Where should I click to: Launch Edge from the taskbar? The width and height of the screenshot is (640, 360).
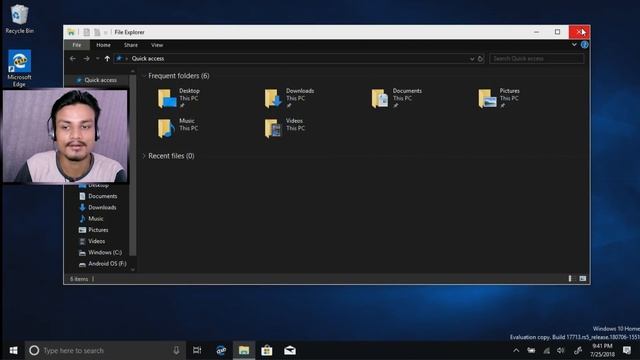pyautogui.click(x=221, y=350)
